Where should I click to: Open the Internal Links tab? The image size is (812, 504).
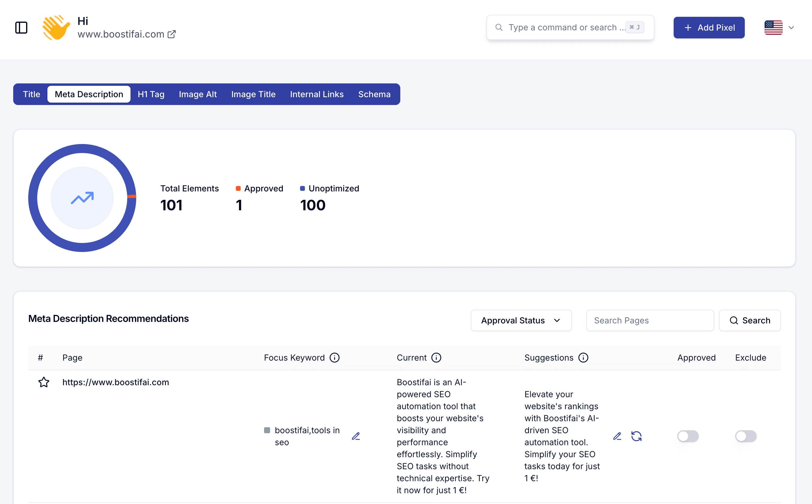317,94
